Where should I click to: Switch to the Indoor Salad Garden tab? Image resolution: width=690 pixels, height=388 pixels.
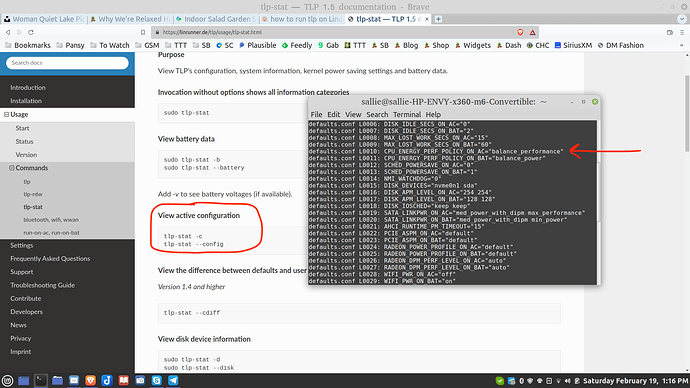[217, 19]
